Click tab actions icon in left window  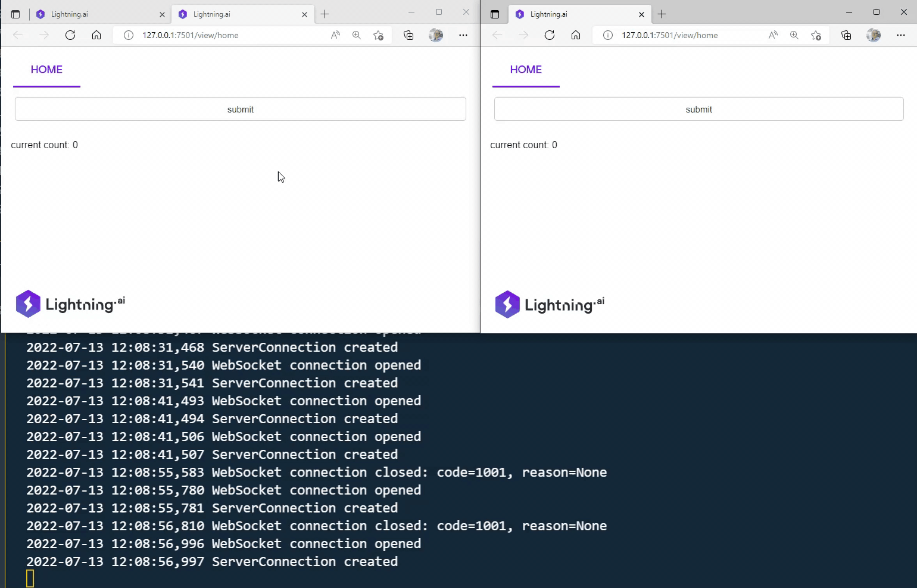pyautogui.click(x=15, y=14)
